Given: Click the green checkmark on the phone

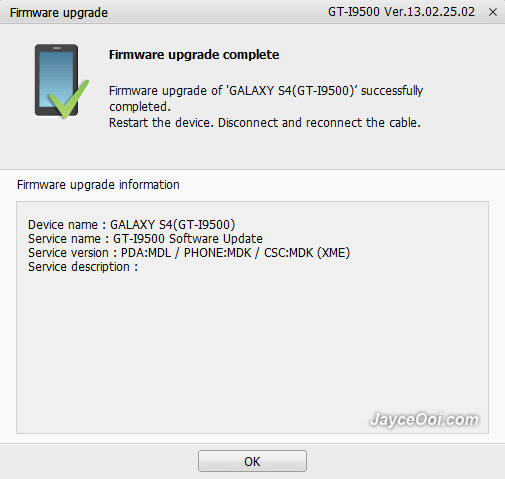Looking at the screenshot, I should tap(69, 99).
